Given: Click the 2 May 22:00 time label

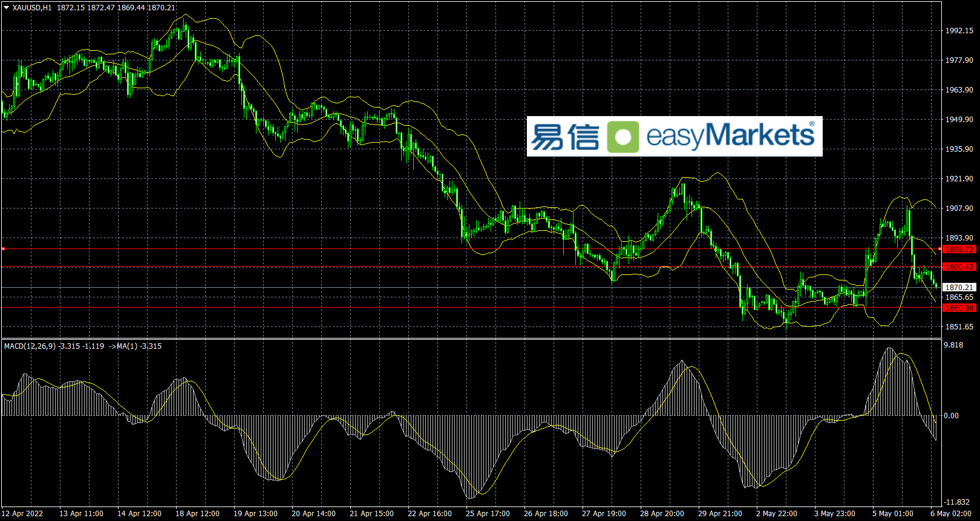Looking at the screenshot, I should (776, 514).
